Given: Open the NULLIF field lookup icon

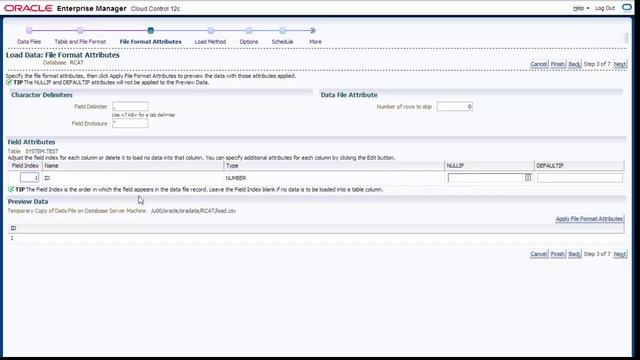Looking at the screenshot, I should coord(528,178).
